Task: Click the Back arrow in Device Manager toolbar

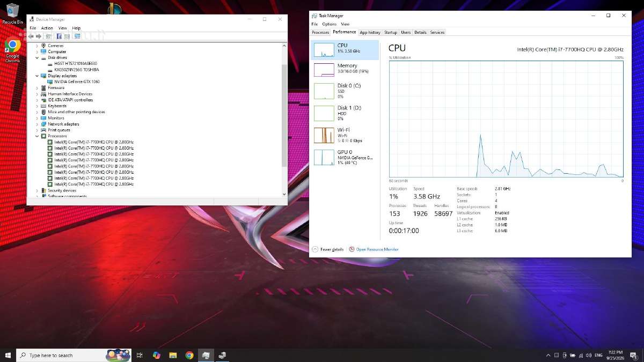Action: (31, 36)
